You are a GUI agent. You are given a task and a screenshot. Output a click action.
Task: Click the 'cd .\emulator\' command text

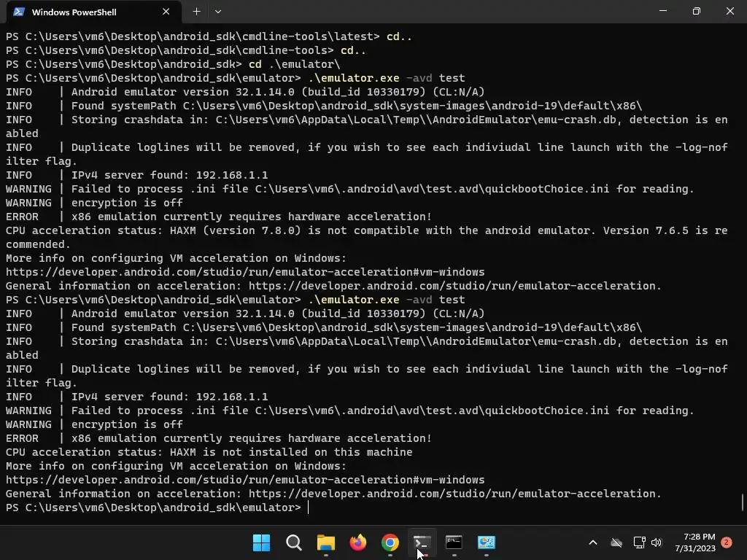(295, 64)
